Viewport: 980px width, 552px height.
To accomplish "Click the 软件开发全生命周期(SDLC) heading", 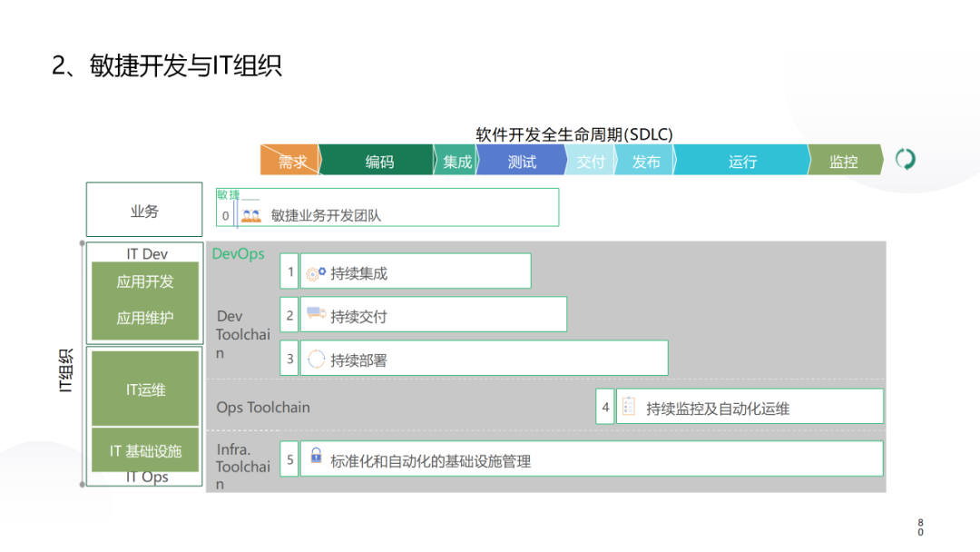I will (573, 133).
